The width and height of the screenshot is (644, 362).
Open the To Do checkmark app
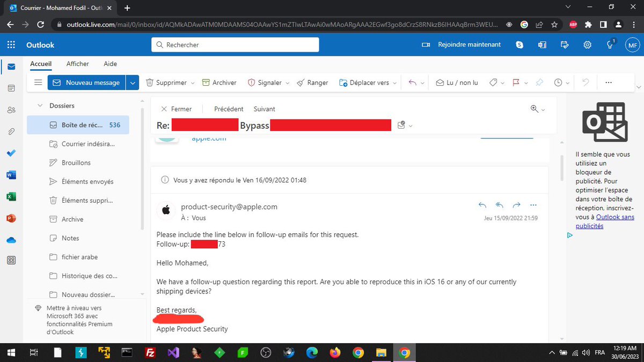pyautogui.click(x=11, y=153)
